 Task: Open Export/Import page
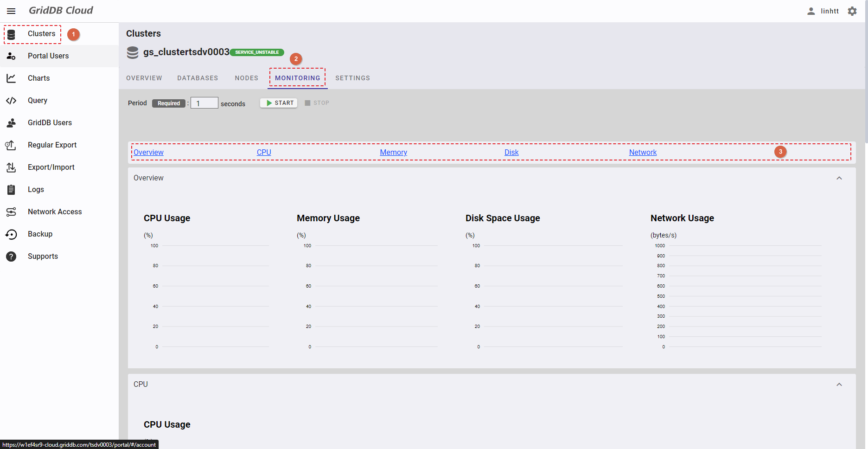tap(51, 167)
